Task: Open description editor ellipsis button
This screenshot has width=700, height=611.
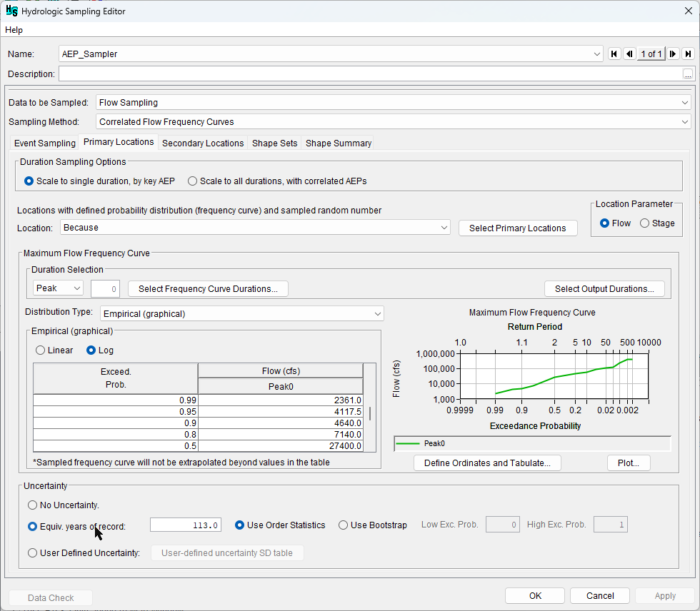Action: coord(687,74)
